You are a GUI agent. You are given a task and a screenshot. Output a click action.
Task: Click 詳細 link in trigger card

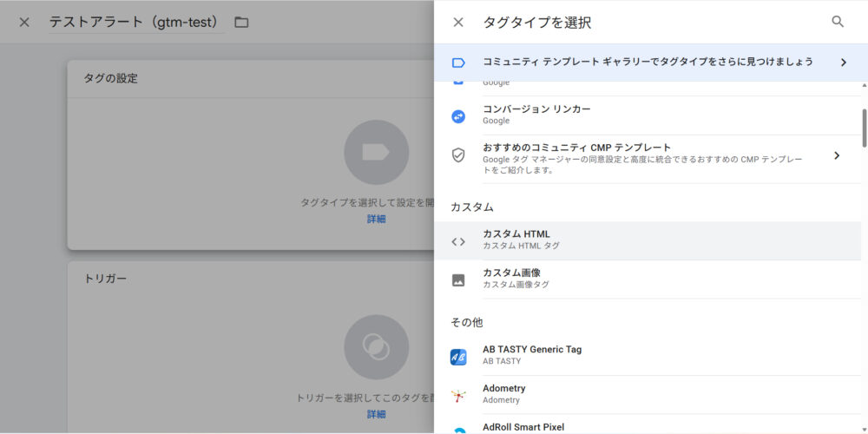[x=376, y=414]
